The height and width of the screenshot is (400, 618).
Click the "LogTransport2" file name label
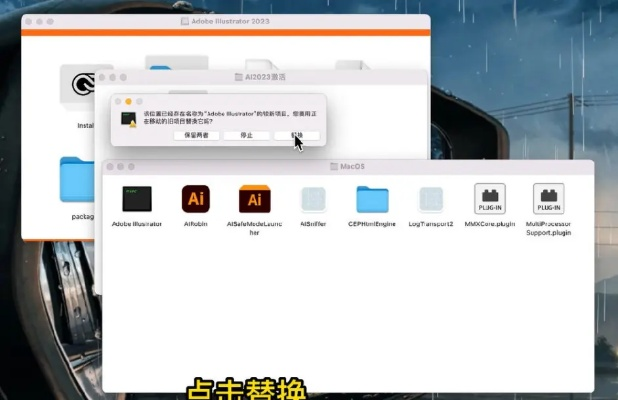coord(431,224)
